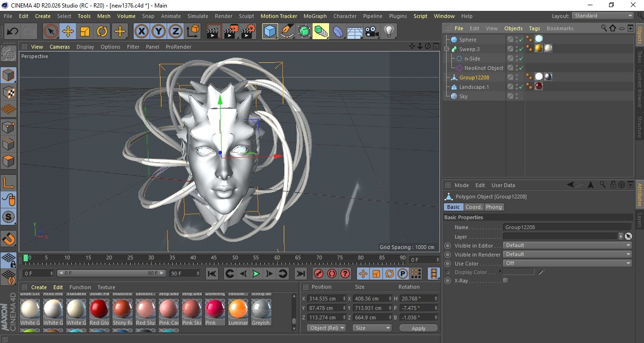This screenshot has height=343, width=644.
Task: Go to the end of animation
Action: point(300,274)
